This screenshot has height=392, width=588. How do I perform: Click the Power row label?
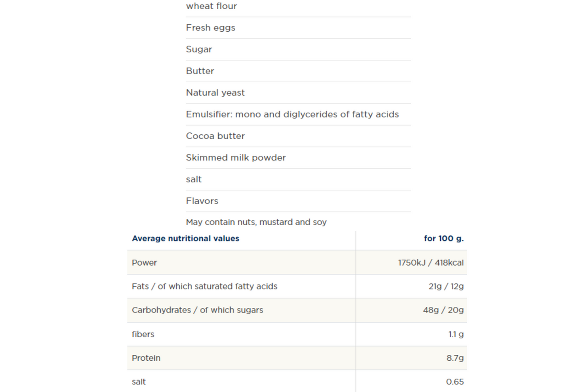[x=144, y=262]
